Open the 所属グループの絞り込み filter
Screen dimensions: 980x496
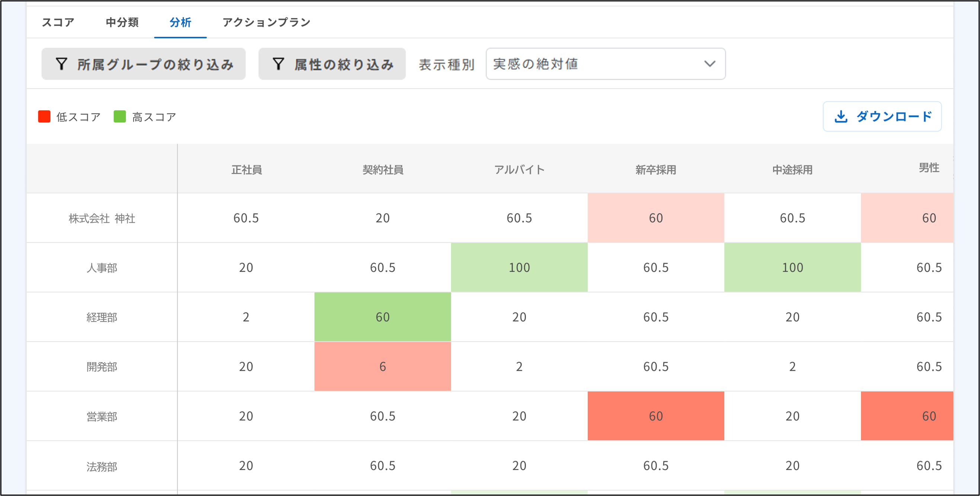[x=144, y=64]
